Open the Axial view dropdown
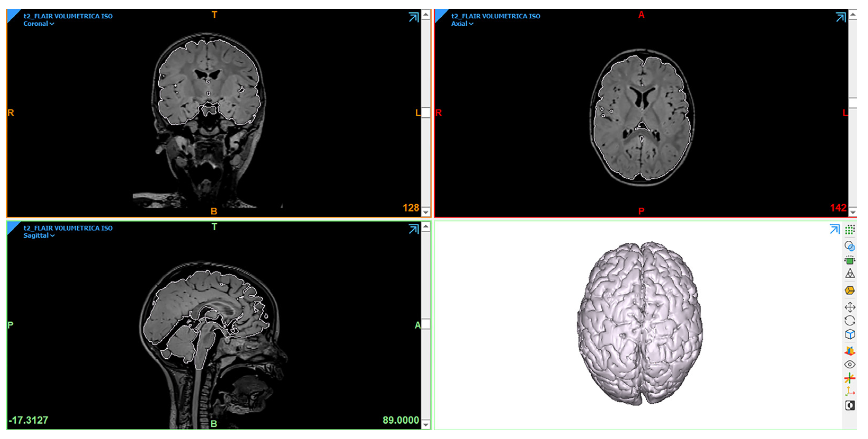The height and width of the screenshot is (439, 868). tap(462, 24)
